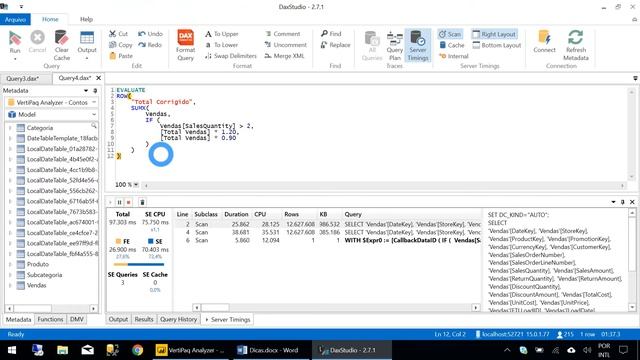Clear trace results with trash icon

coord(142,202)
